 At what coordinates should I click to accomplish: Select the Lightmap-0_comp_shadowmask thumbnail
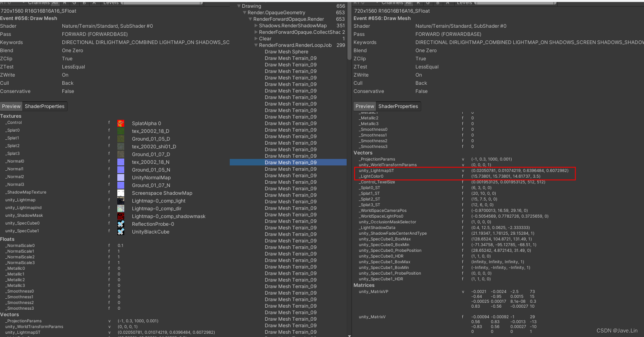point(121,216)
